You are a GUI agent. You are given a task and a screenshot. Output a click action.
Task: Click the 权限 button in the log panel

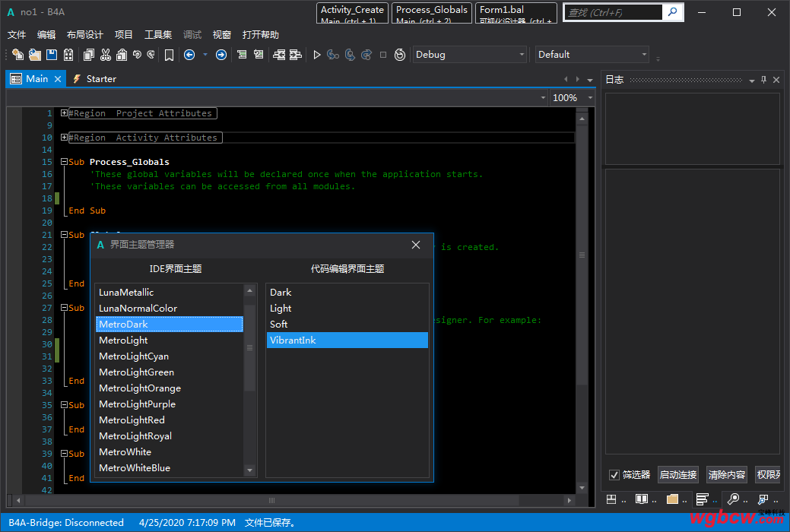pyautogui.click(x=769, y=474)
